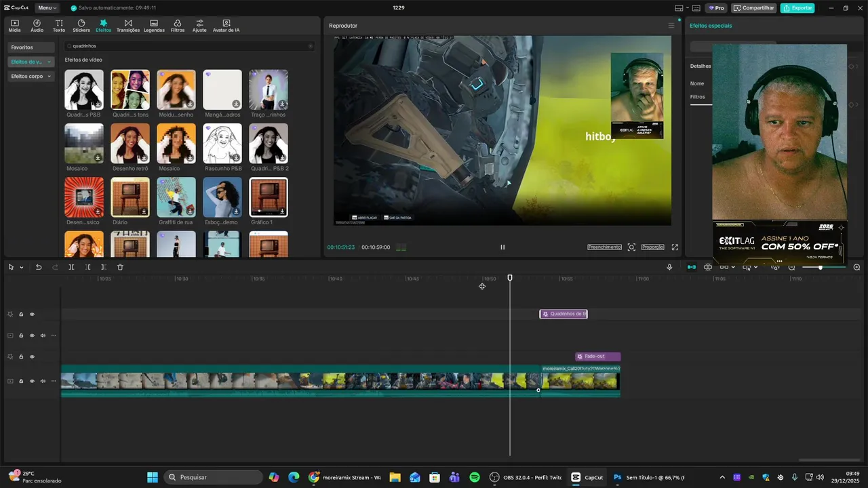Open the Ajuste panel
This screenshot has height=488, width=868.
tap(199, 26)
